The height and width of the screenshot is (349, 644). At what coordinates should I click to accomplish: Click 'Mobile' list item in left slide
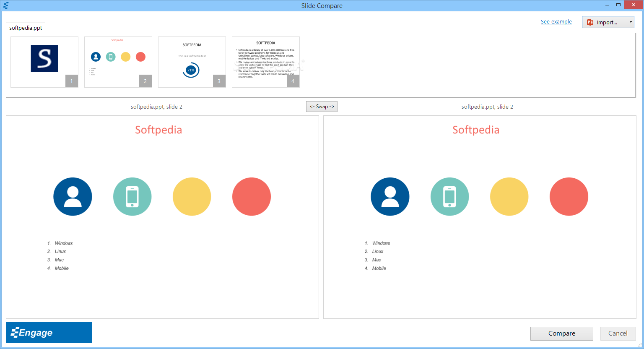(62, 268)
